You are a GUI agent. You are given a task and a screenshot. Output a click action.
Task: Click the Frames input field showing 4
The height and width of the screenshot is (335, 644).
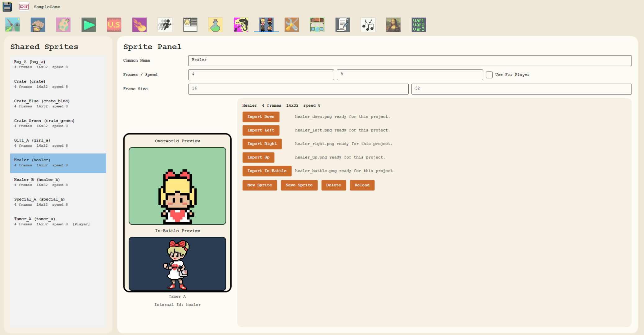[x=261, y=75]
